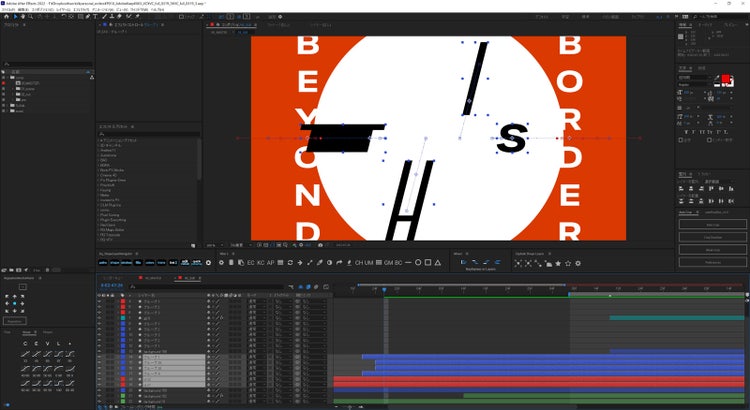This screenshot has height=410, width=750.
Task: Toggle visibility eye of the top timeline layer
Action: (99, 301)
